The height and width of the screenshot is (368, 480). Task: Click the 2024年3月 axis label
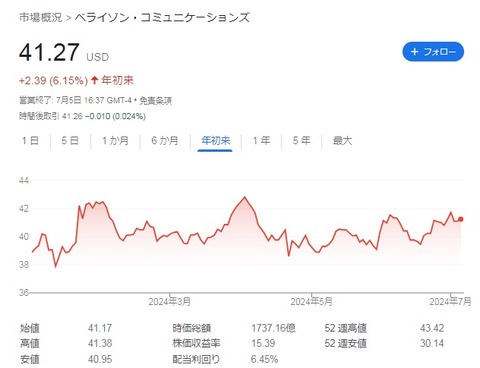tap(170, 302)
